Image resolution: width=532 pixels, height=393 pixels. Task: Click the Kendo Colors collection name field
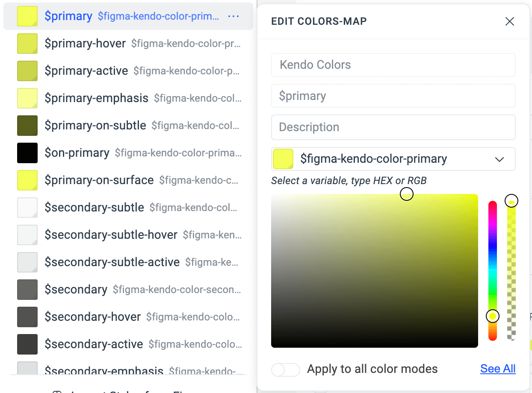[x=393, y=65]
